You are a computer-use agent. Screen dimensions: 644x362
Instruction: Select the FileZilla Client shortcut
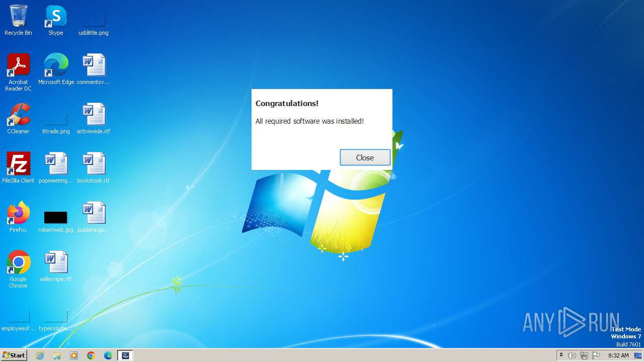pos(18,168)
